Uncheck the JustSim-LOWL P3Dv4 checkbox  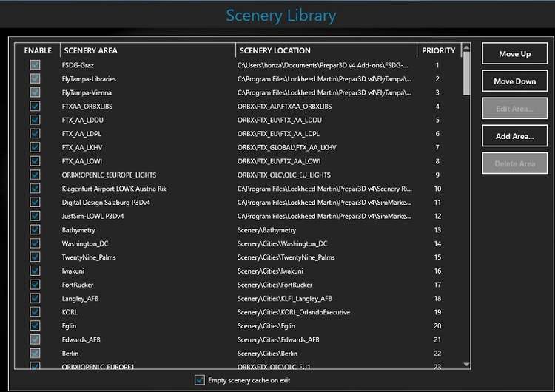35,216
